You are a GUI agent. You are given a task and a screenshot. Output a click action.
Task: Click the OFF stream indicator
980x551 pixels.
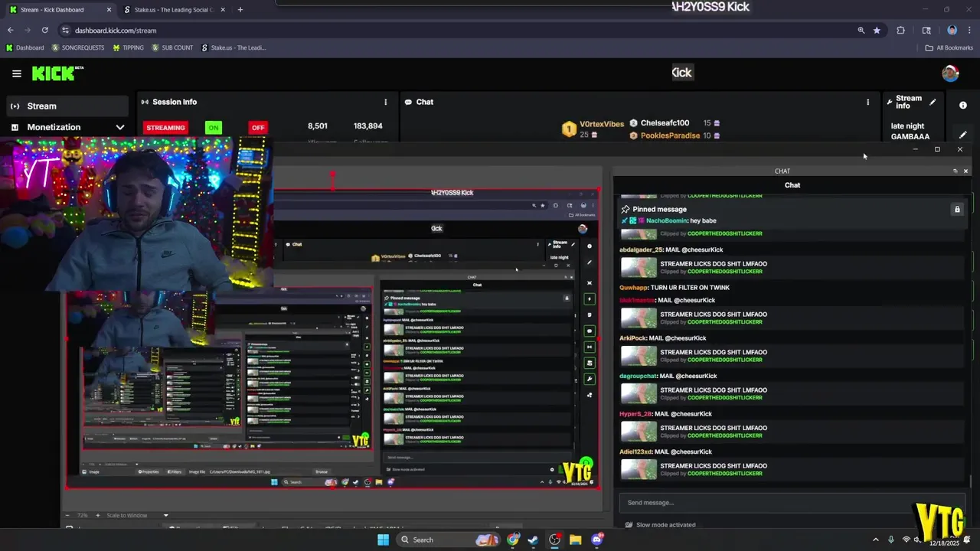pos(257,128)
